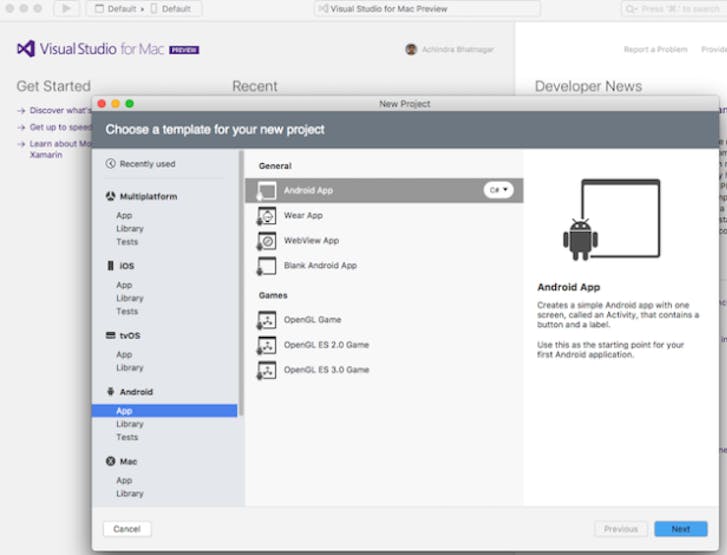Click the Visual Studio for Mac Preview status bar

427,9
